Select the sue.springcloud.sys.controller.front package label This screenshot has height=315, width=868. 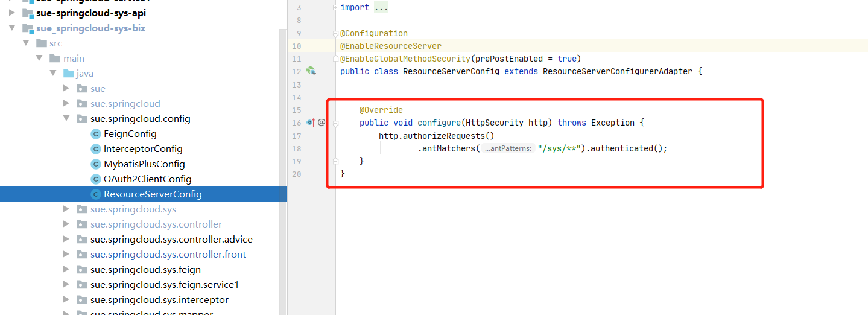[168, 255]
